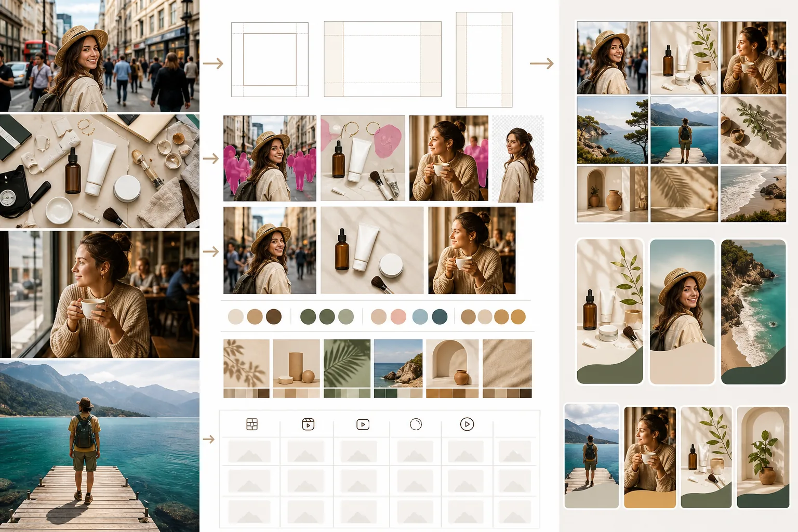Click the small arch with potted plant card
This screenshot has width=798, height=532.
(763, 457)
